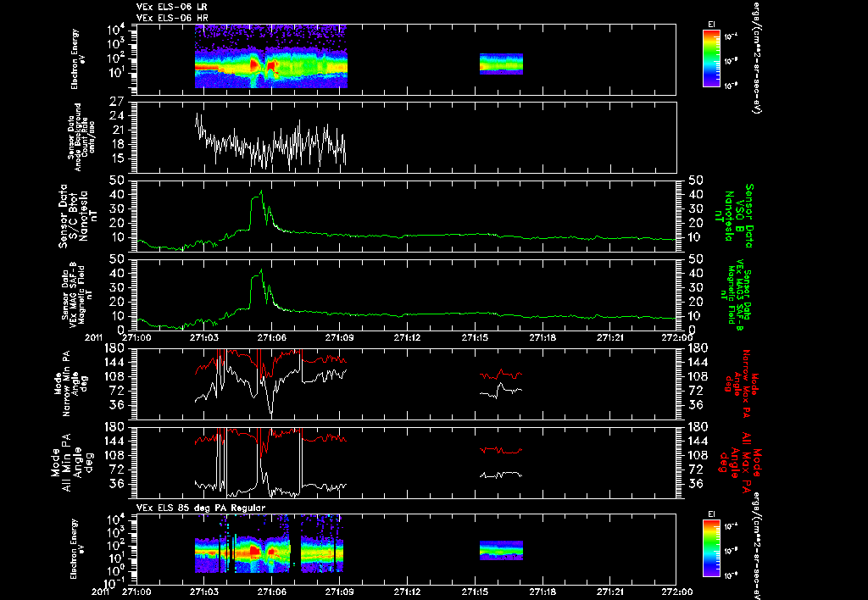Click "271:18" on the bottom time axis
Image resolution: width=868 pixels, height=600 pixels.
coord(542,592)
